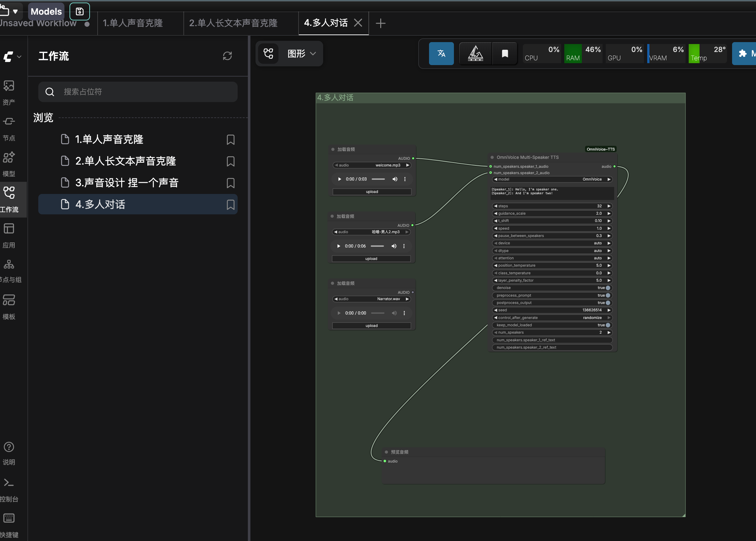Image resolution: width=756 pixels, height=541 pixels.
Task: Open the 模型 models sidebar panel
Action: [x=9, y=163]
